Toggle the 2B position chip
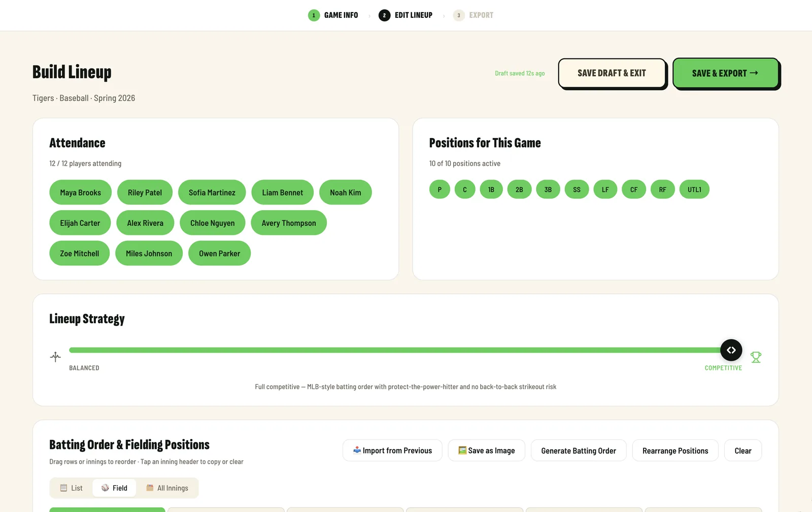 point(519,189)
